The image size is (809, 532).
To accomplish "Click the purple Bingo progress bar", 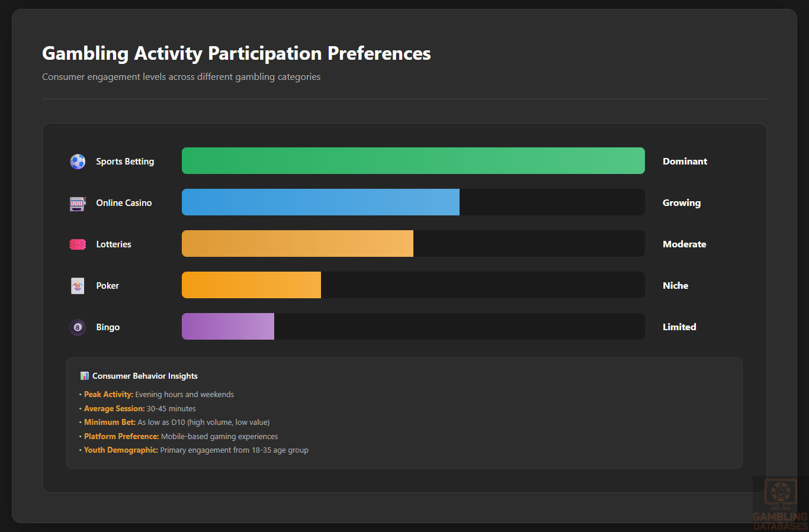I will (228, 327).
